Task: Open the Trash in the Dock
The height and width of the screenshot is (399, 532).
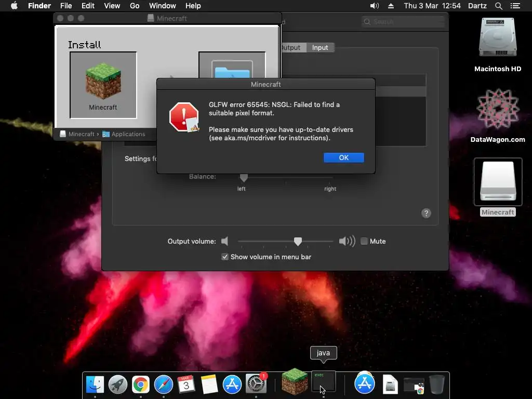Action: coord(436,384)
